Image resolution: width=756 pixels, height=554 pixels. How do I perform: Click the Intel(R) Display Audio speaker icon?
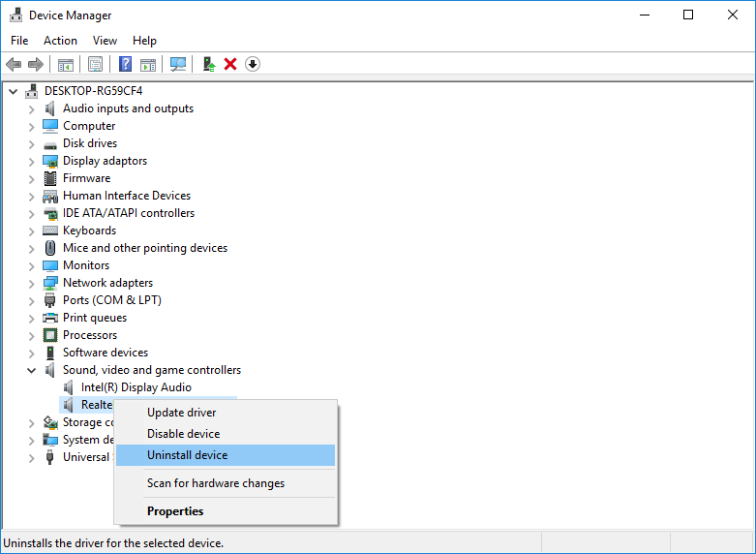(69, 387)
